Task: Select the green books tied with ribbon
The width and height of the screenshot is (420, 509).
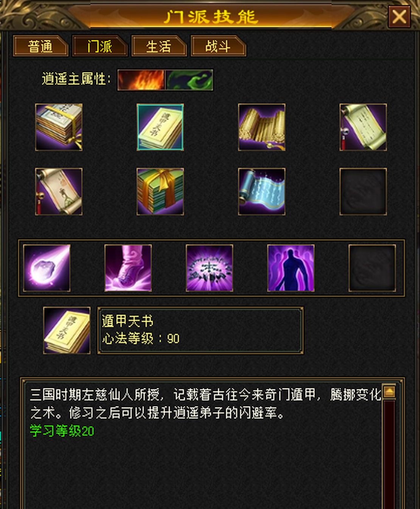Action: click(160, 192)
